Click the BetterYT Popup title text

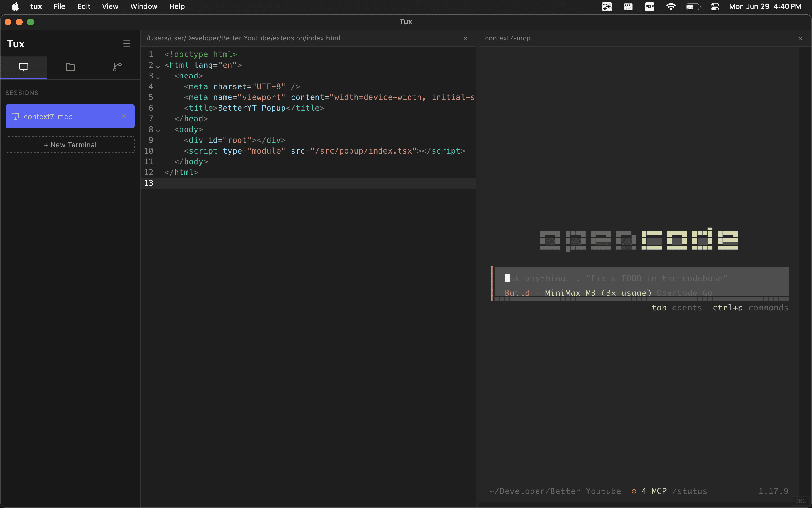252,108
